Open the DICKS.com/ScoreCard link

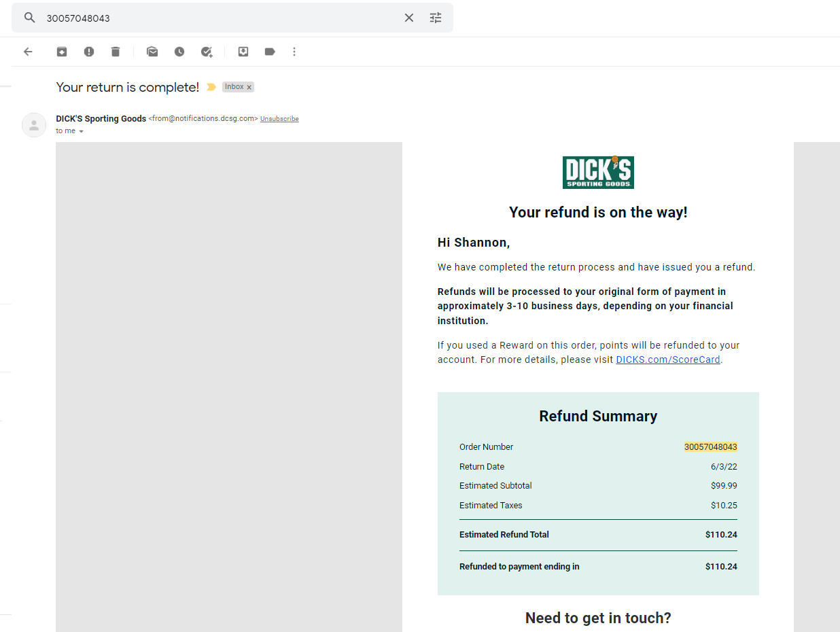668,359
